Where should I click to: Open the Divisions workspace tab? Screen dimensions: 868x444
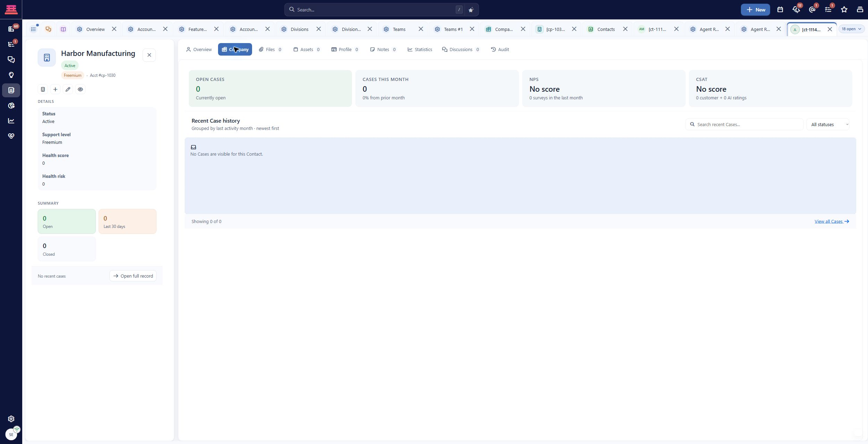click(x=299, y=29)
